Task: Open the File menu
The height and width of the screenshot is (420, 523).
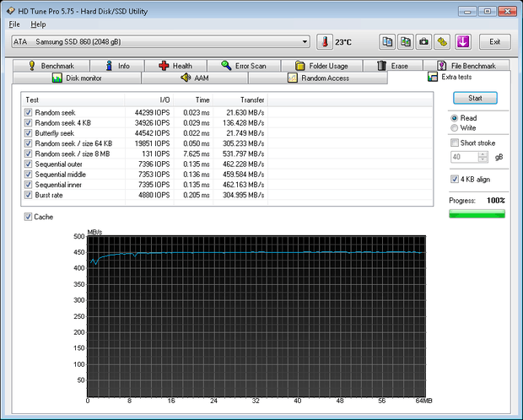Action: pyautogui.click(x=14, y=24)
